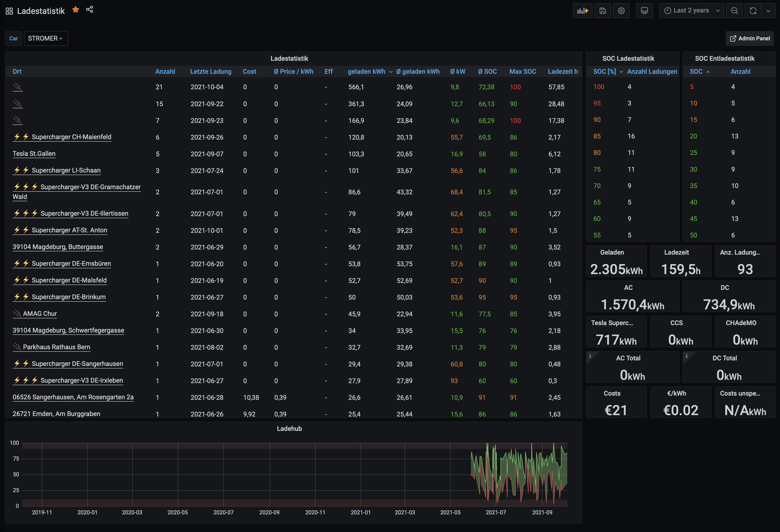Star the Ladestatistik dashboard
Viewport: 780px width, 532px height.
pos(75,10)
